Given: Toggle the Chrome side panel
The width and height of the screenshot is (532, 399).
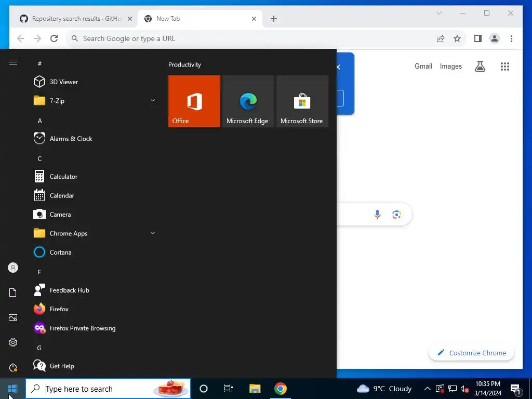Looking at the screenshot, I should 478,38.
